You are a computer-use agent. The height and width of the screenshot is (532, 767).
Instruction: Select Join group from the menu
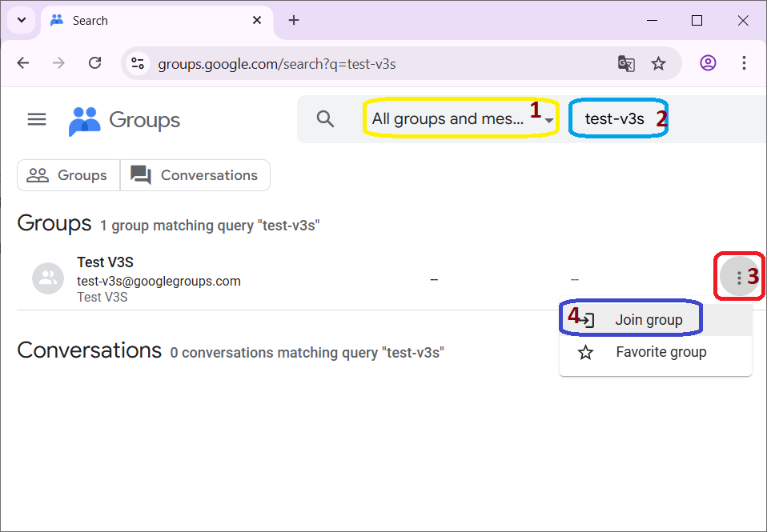(649, 320)
